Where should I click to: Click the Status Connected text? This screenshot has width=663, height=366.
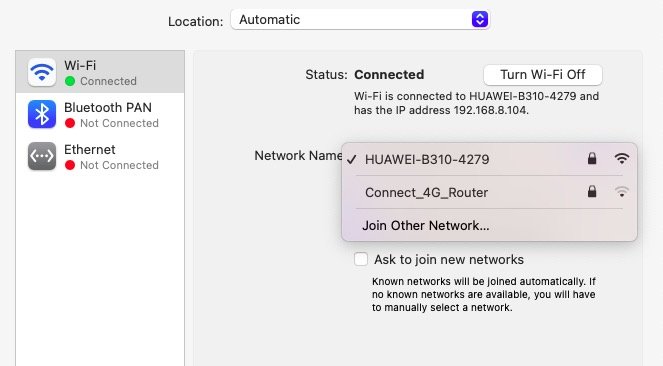[389, 74]
